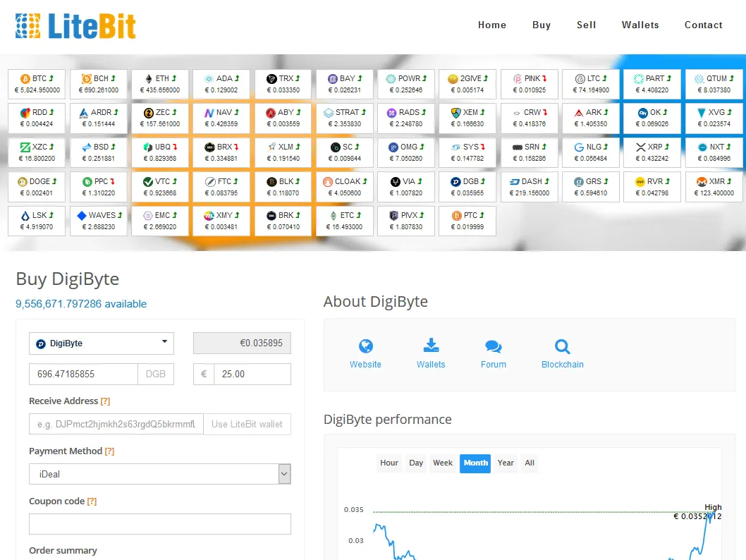Open the ARK coin tile

(x=591, y=118)
